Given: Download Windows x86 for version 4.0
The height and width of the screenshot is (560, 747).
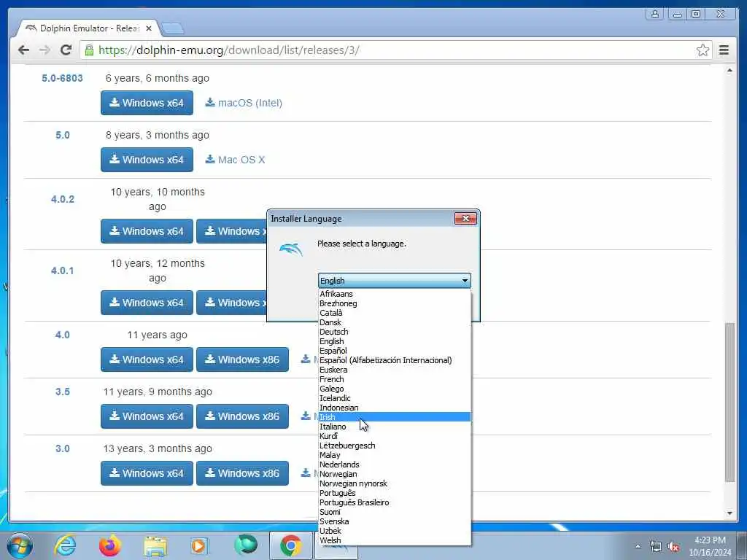Looking at the screenshot, I should click(242, 359).
